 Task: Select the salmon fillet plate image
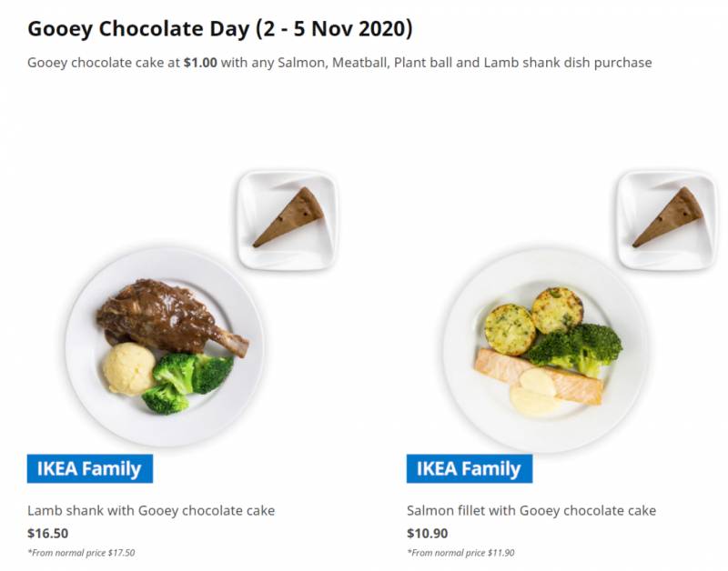coord(544,350)
